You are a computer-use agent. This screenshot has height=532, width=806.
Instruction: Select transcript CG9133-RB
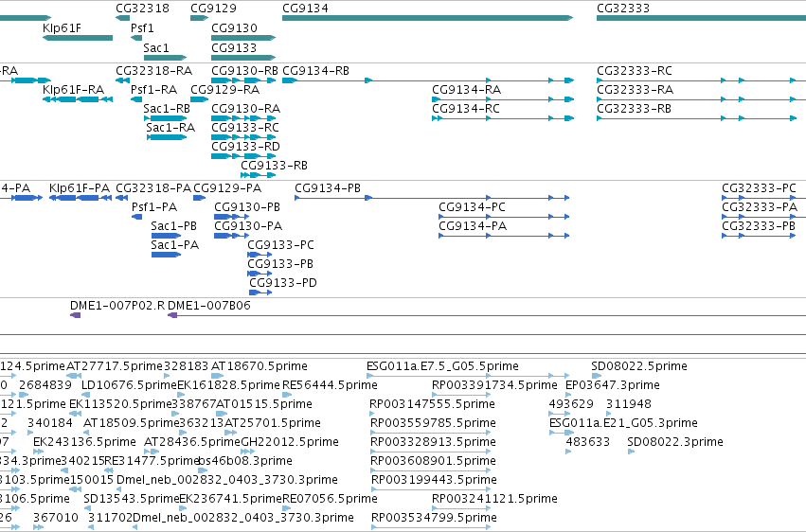[258, 175]
